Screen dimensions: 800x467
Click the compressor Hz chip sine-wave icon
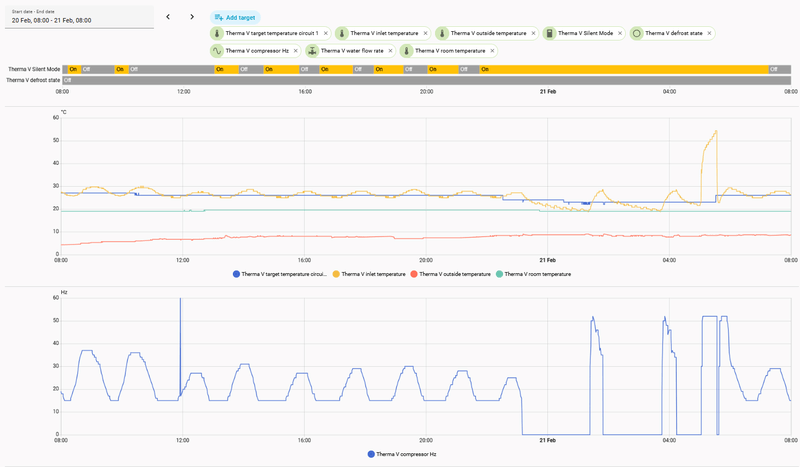tap(217, 51)
